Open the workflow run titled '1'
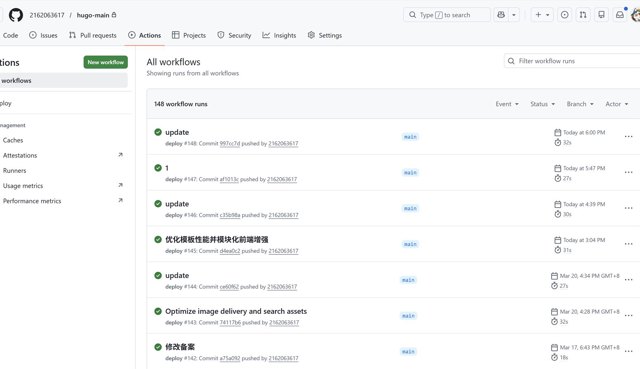 click(x=167, y=168)
